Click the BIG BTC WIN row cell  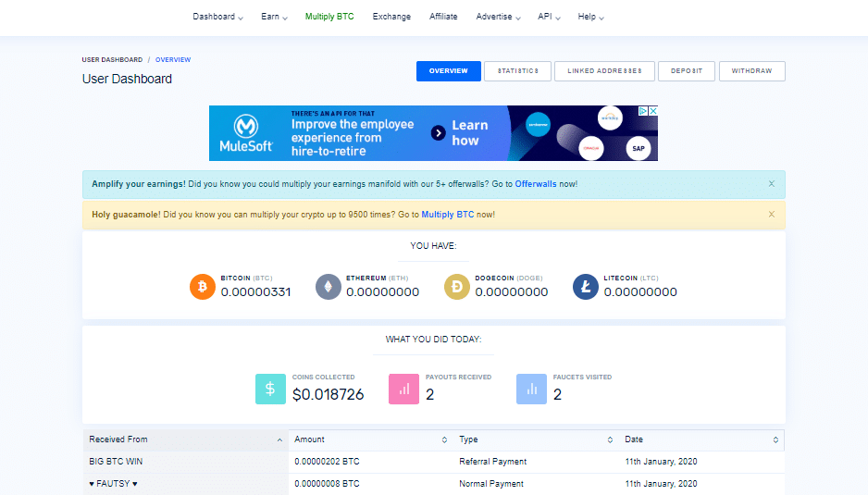tap(185, 461)
